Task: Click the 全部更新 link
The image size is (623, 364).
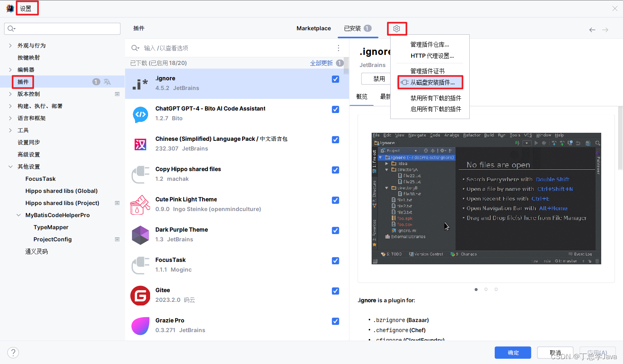Action: [x=321, y=63]
